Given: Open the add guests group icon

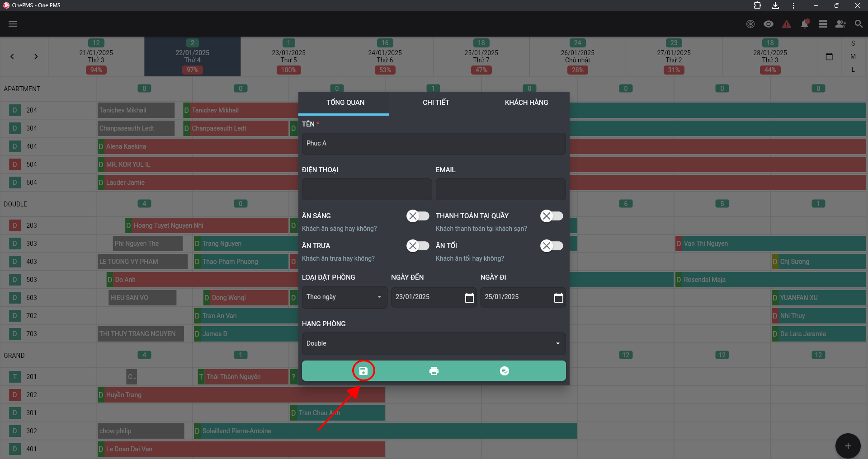Looking at the screenshot, I should [841, 24].
